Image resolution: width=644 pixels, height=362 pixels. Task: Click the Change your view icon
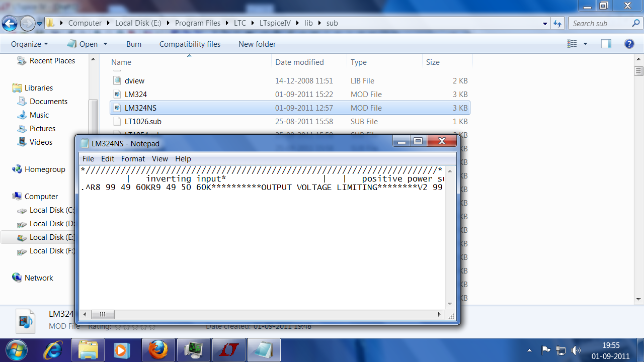pos(572,44)
